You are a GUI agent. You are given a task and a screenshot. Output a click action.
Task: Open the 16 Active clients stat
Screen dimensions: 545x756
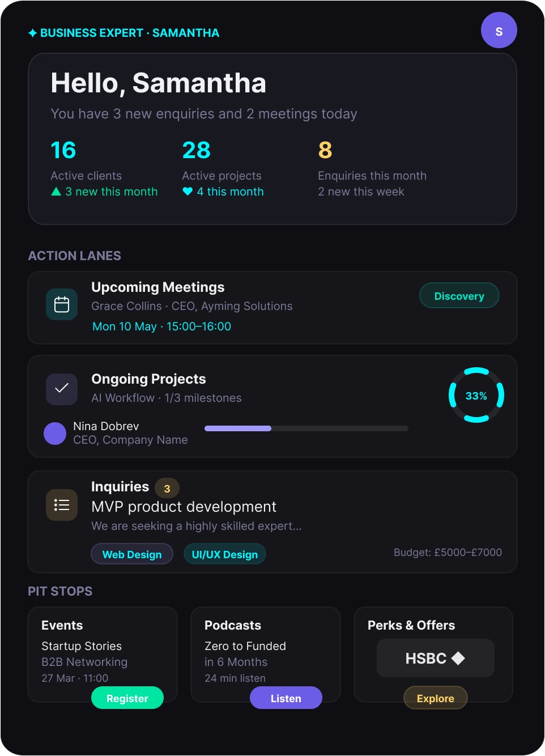pos(63,151)
